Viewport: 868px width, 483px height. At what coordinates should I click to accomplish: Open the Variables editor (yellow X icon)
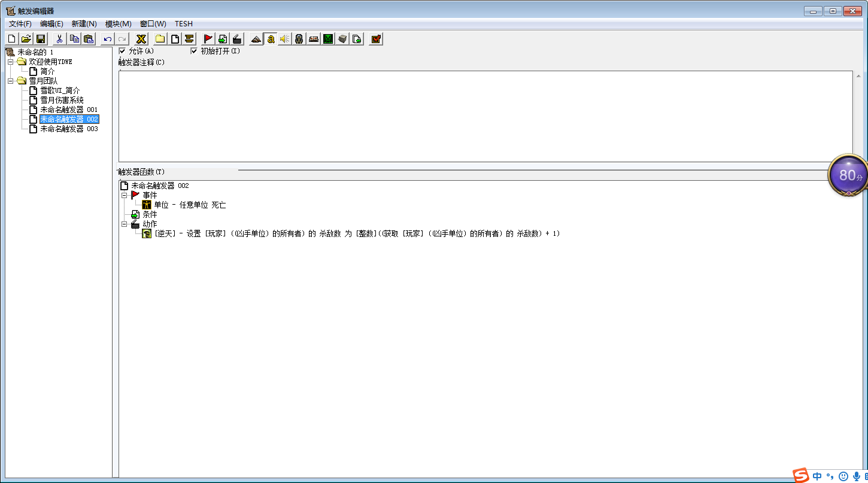coord(141,39)
